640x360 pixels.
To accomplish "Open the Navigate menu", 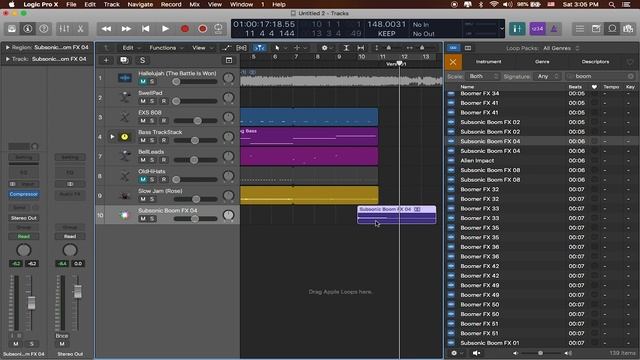I will pos(140,4).
